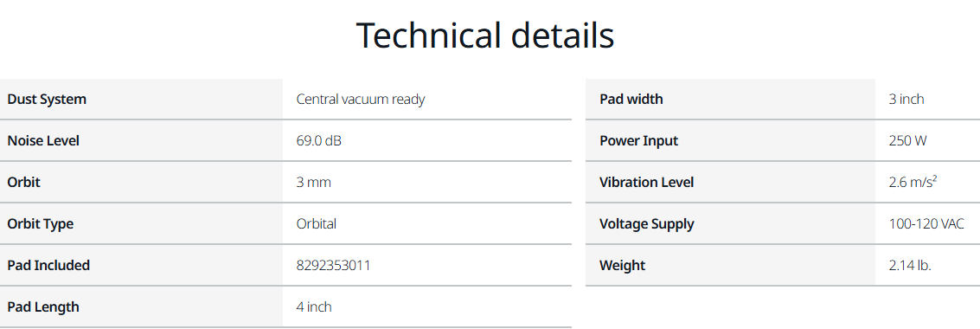
Task: Select the Vibration Level label
Action: pos(646,182)
